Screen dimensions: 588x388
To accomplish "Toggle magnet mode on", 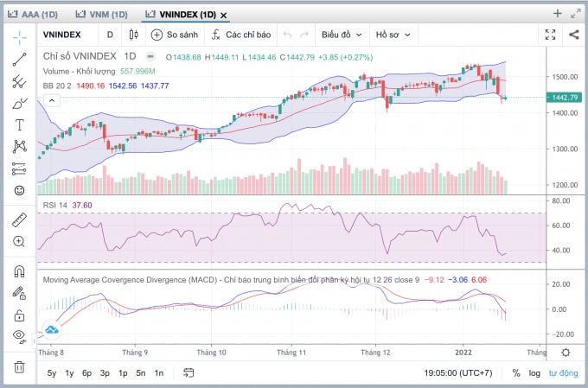I will [20, 271].
